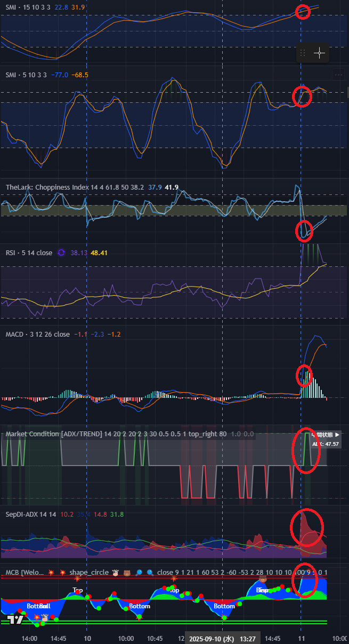Click the TradingView logo
This screenshot has width=349, height=644.
[15, 618]
